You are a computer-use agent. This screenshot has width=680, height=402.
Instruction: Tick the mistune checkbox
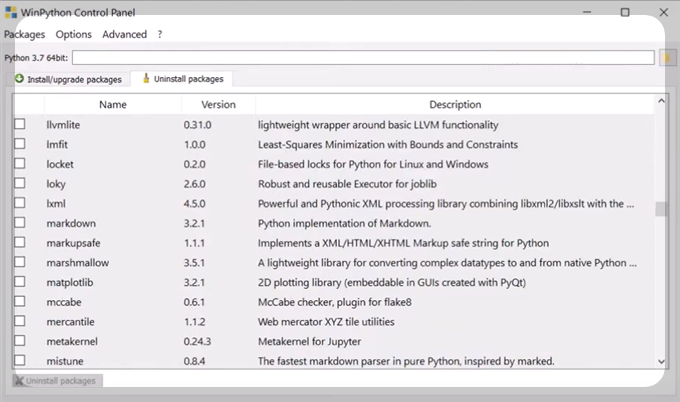pos(20,360)
